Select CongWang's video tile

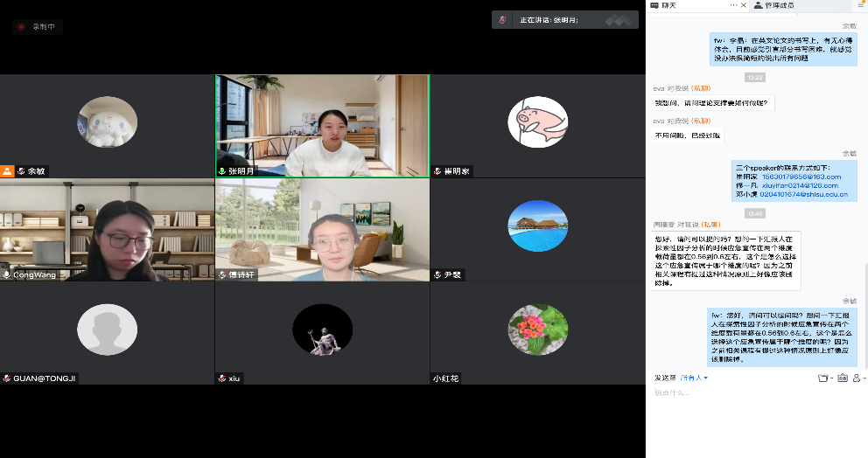click(107, 231)
